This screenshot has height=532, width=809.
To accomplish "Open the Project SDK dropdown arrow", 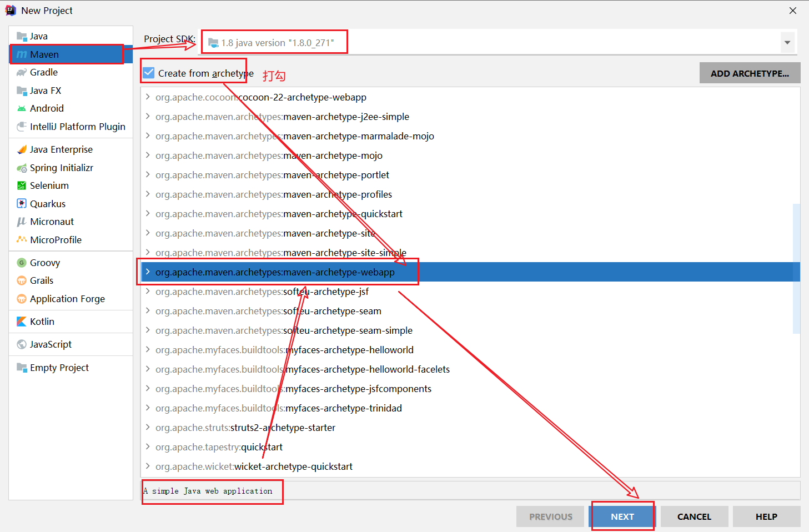I will click(x=787, y=43).
